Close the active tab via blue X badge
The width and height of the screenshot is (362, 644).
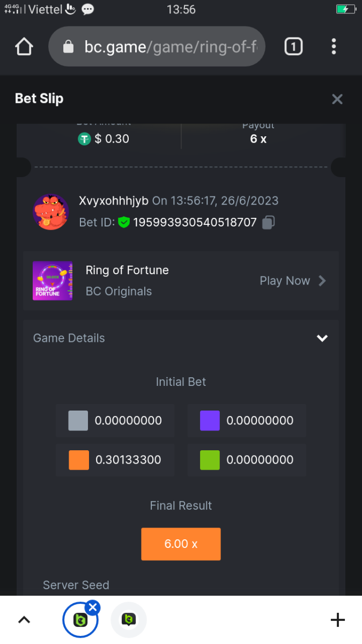93,608
